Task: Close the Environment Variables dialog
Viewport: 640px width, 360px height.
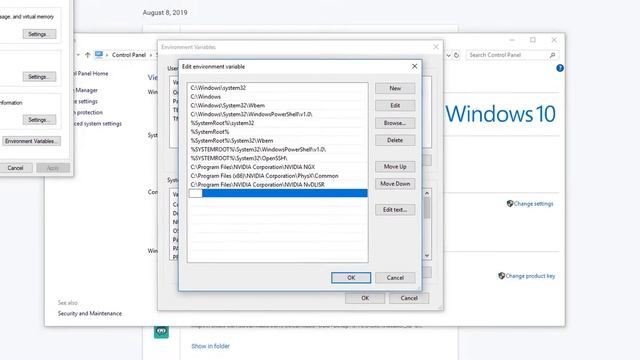Action: tap(436, 47)
